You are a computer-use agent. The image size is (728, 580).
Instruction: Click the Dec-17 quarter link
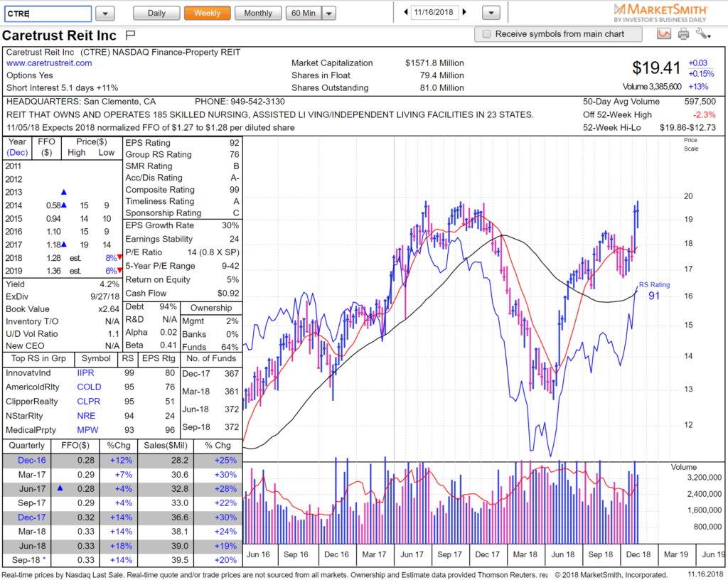32,517
